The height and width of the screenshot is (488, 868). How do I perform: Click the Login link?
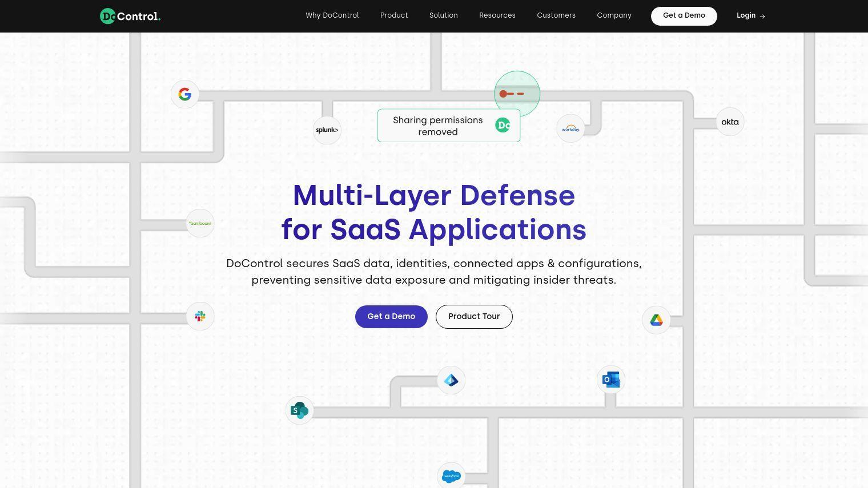pos(751,15)
